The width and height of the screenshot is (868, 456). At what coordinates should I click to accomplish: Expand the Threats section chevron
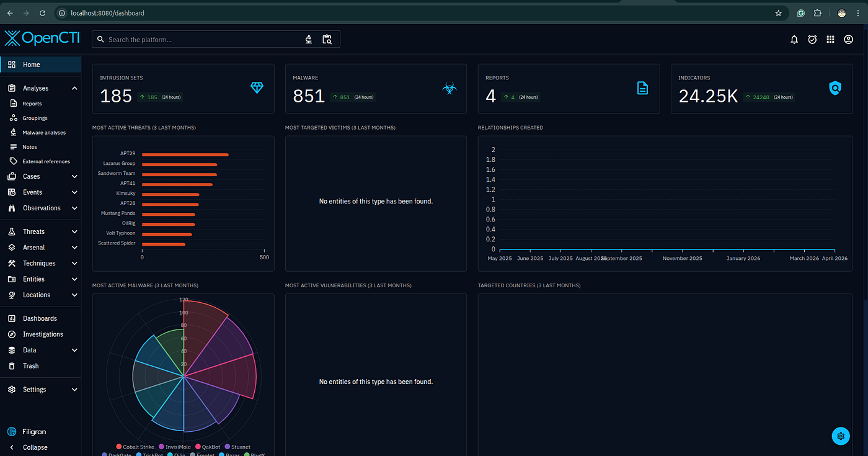[74, 231]
